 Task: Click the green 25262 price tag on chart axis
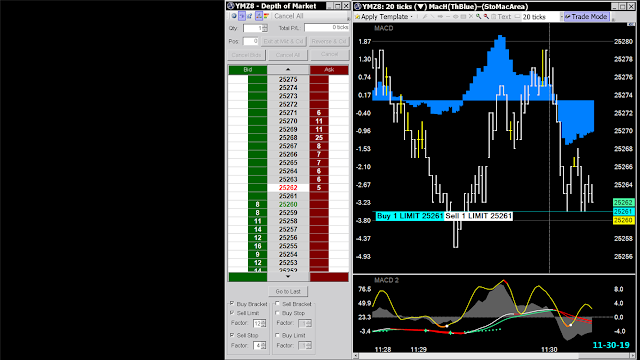[x=623, y=202]
